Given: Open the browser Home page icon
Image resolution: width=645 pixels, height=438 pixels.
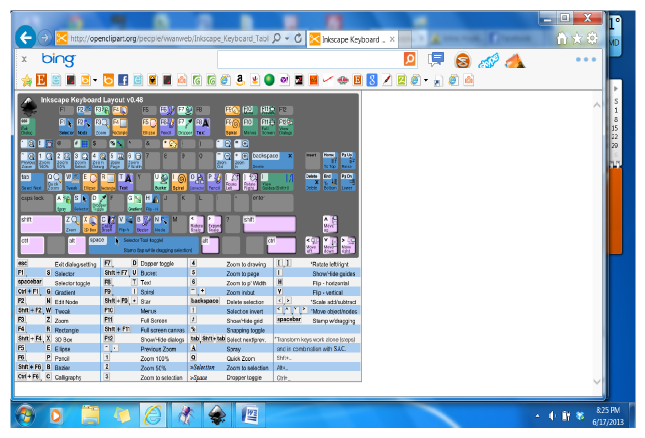Looking at the screenshot, I should tap(562, 39).
